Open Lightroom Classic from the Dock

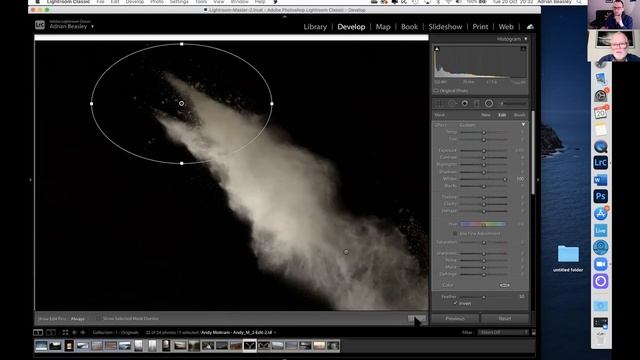pos(600,162)
